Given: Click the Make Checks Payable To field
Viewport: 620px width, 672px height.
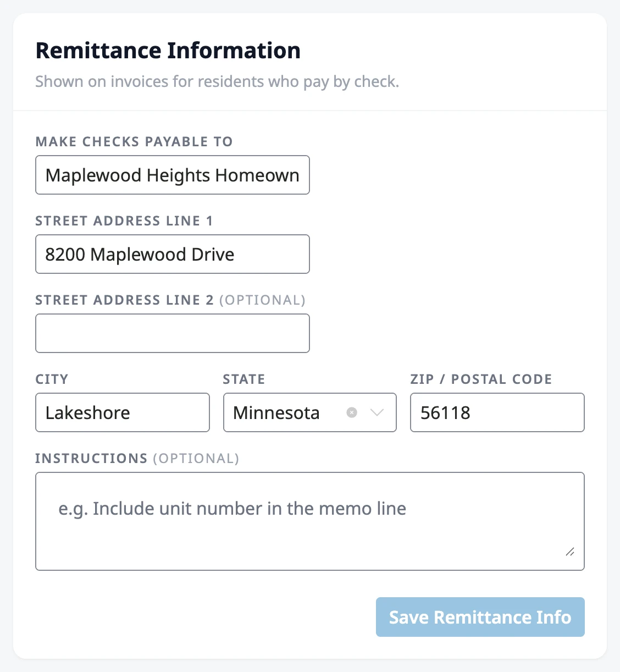Looking at the screenshot, I should tap(173, 175).
